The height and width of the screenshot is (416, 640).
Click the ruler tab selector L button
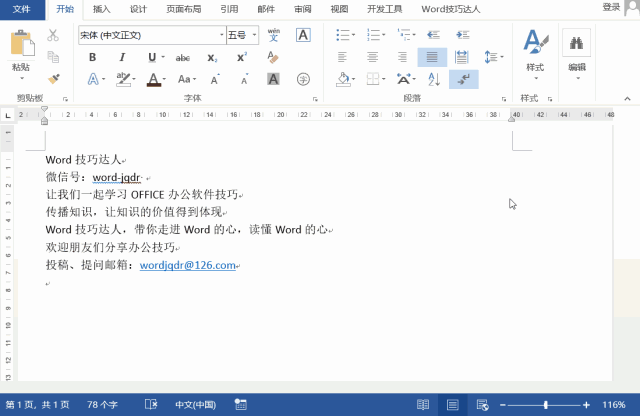[x=8, y=116]
